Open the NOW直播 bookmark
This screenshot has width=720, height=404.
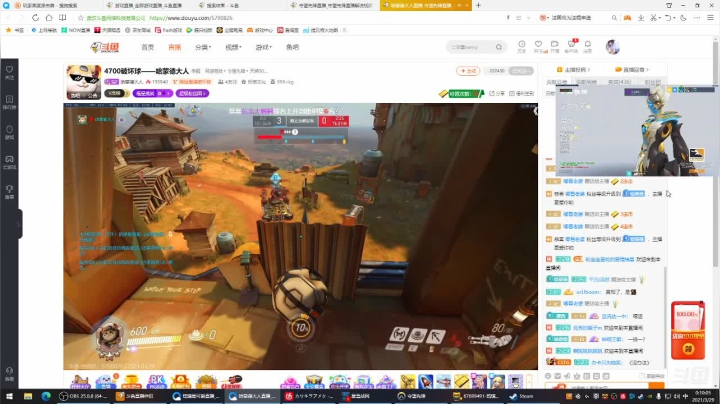[76, 30]
